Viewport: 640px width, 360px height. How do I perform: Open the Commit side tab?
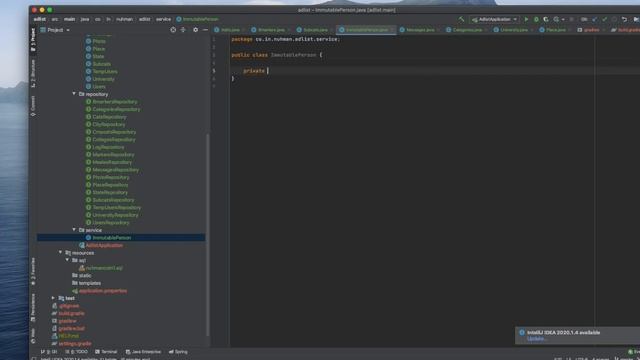click(x=33, y=106)
